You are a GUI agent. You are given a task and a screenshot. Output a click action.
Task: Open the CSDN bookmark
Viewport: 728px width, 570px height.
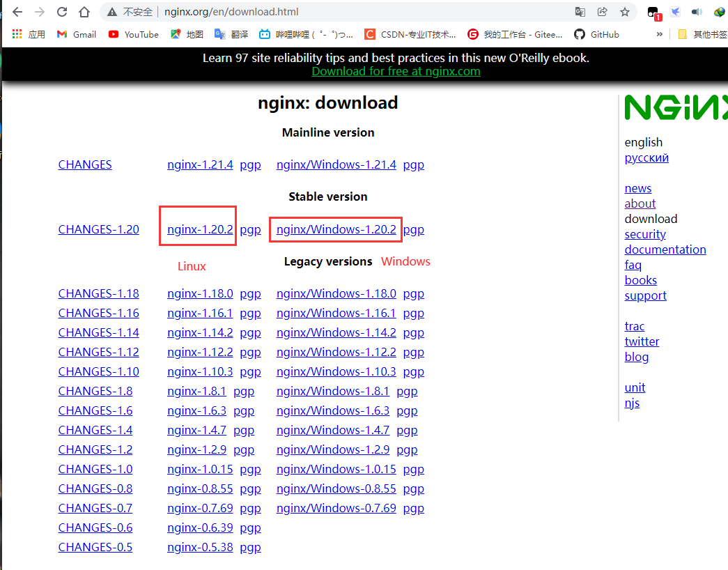(410, 34)
